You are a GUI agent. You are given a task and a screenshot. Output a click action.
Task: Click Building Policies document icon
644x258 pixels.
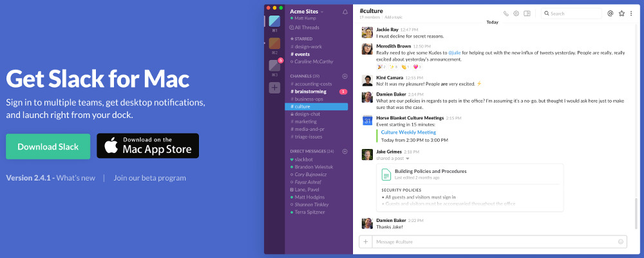coord(386,174)
